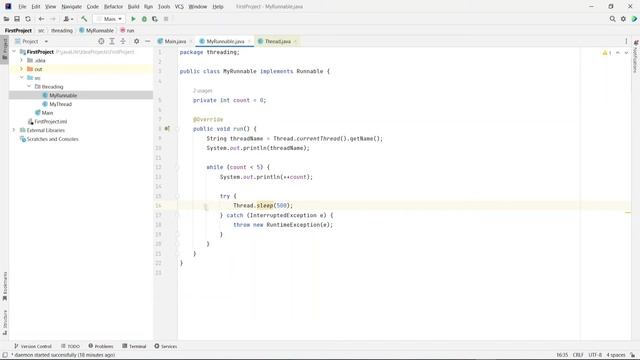Run with coverage shield icon

155,19
